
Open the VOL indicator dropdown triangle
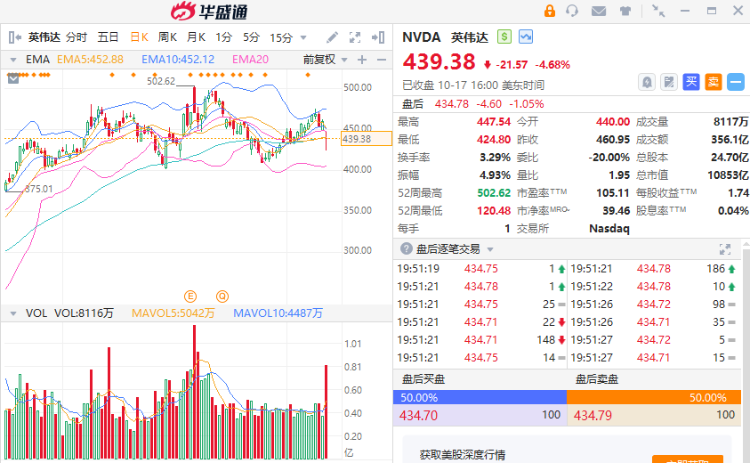(x=13, y=314)
